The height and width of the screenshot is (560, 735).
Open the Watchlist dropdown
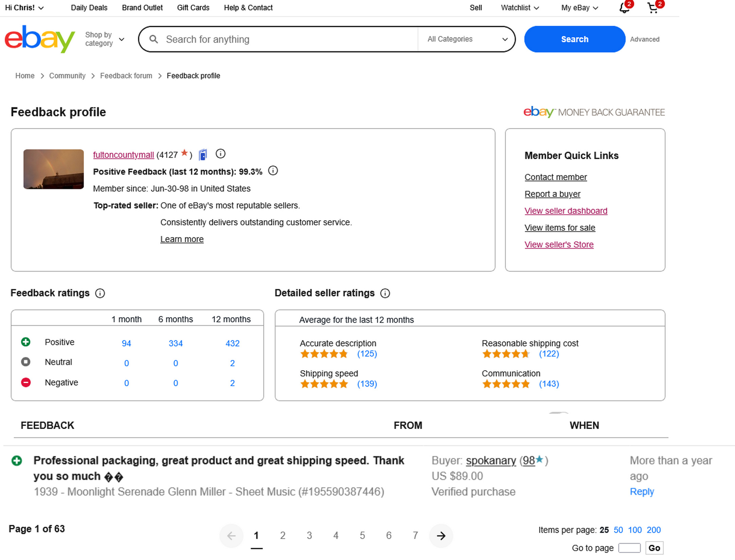click(520, 8)
